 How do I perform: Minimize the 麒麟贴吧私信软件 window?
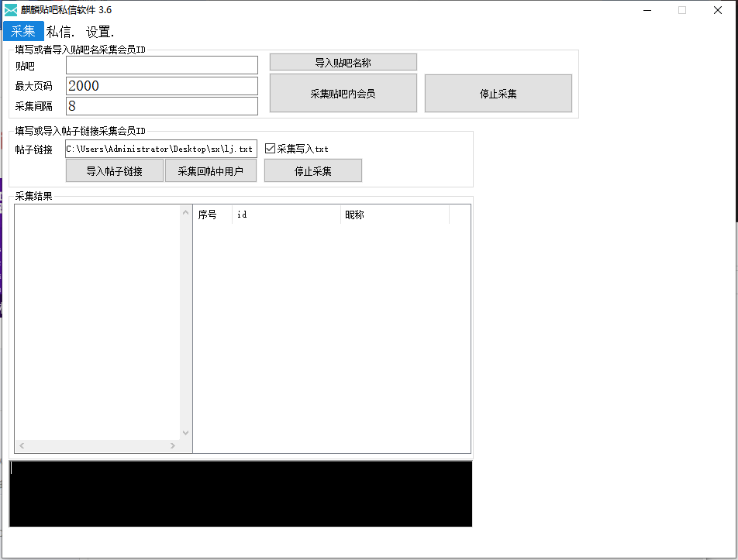pyautogui.click(x=647, y=10)
